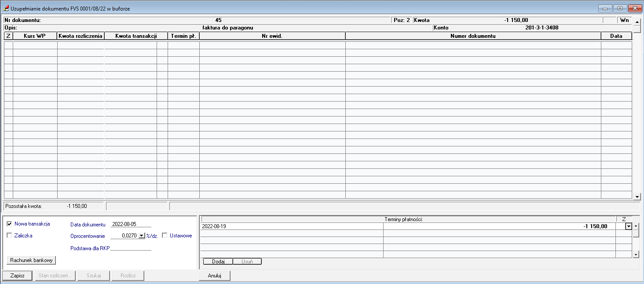Viewport: 644px width, 284px height.
Task: Click the down arrow of payment terms scrollbar
Action: click(x=636, y=255)
